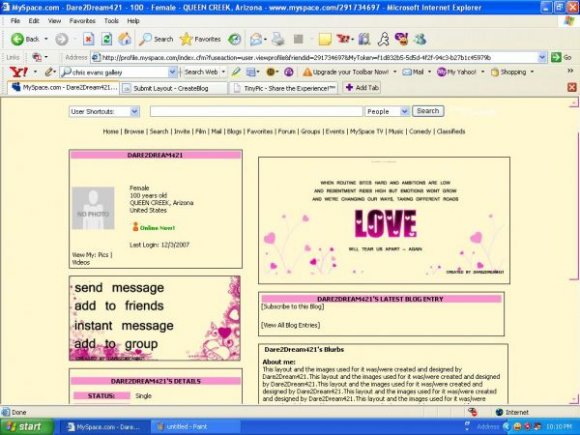Open the Favorites menu
Screen dimensions: 580x435
coord(82,21)
